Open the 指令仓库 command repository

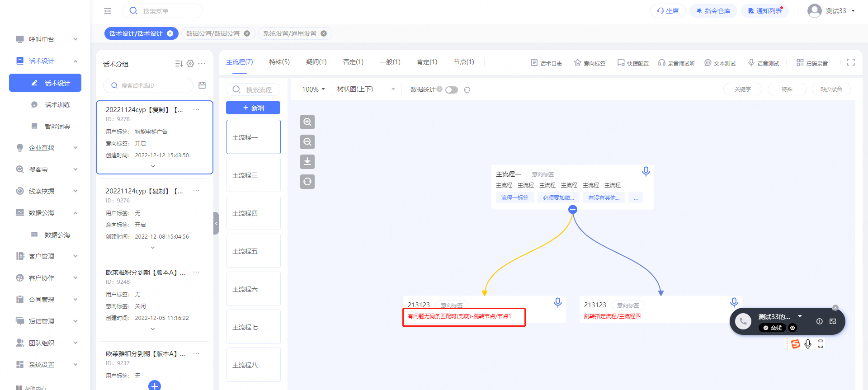tap(713, 11)
